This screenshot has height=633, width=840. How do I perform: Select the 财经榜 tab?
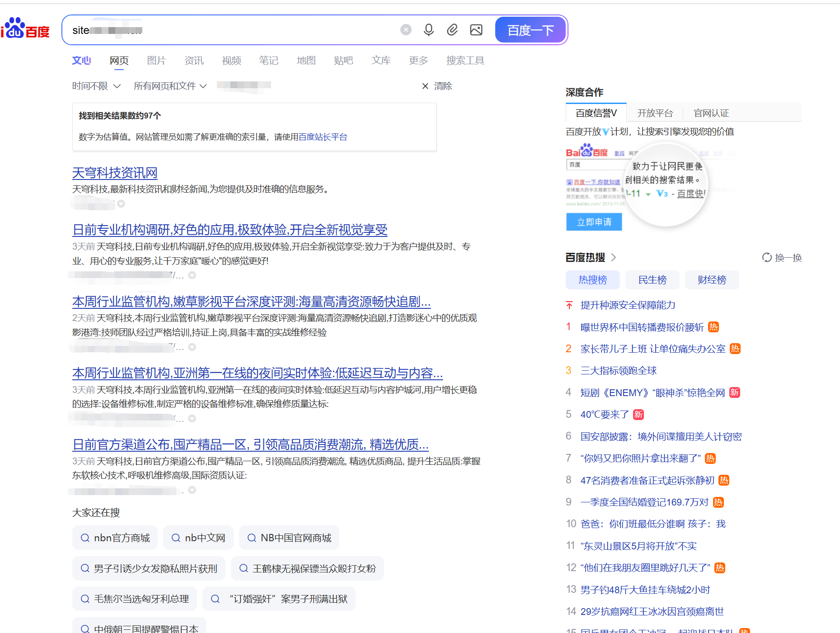tap(712, 280)
